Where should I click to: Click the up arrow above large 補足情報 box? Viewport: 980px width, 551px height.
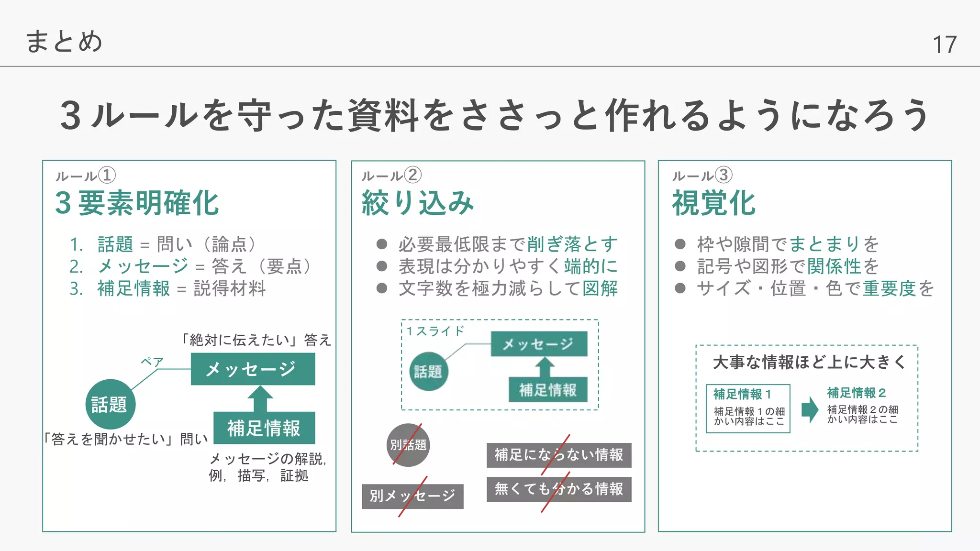(260, 398)
